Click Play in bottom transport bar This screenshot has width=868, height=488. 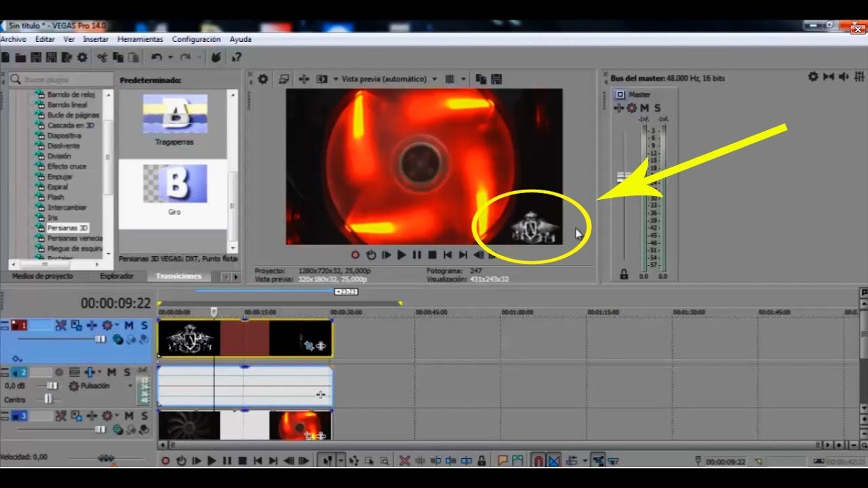pos(212,461)
